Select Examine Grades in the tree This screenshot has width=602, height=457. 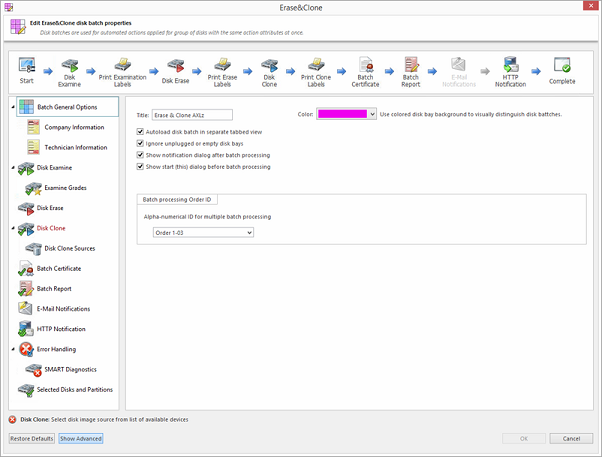coord(65,188)
